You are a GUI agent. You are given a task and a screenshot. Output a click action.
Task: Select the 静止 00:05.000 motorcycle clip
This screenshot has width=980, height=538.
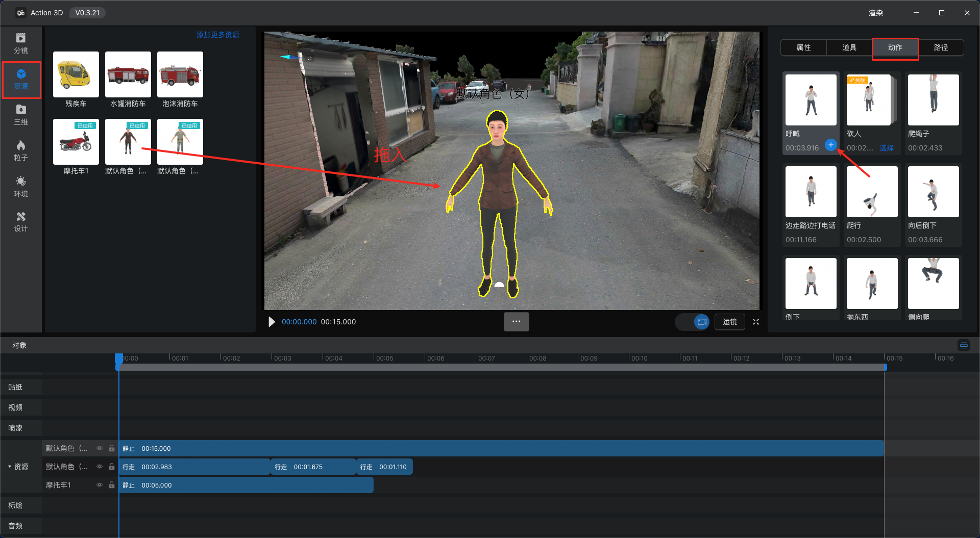click(247, 485)
